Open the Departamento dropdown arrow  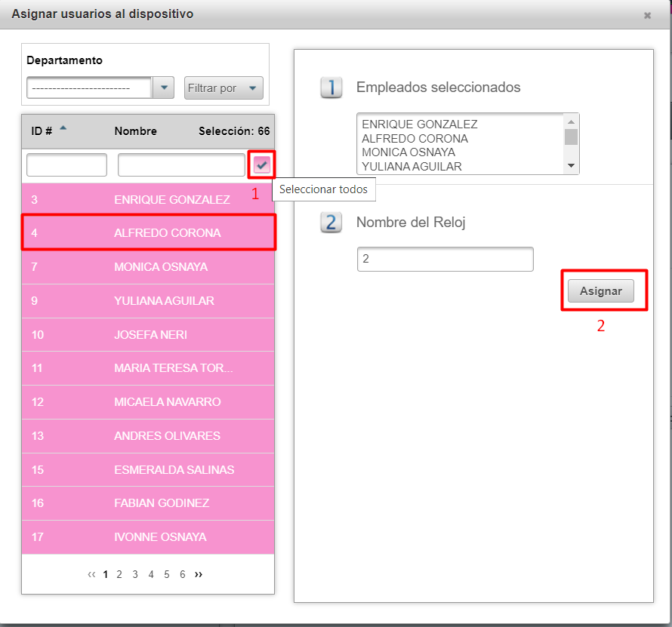pos(164,88)
